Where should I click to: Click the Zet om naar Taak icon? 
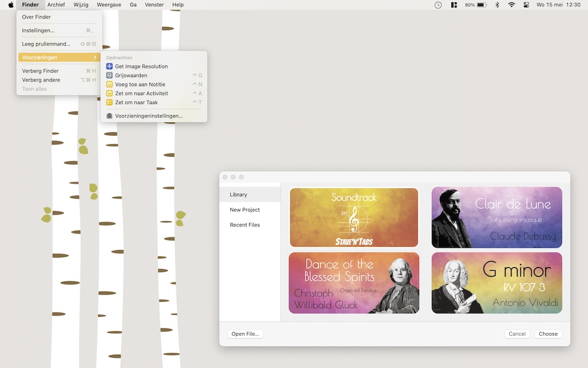[x=110, y=102]
